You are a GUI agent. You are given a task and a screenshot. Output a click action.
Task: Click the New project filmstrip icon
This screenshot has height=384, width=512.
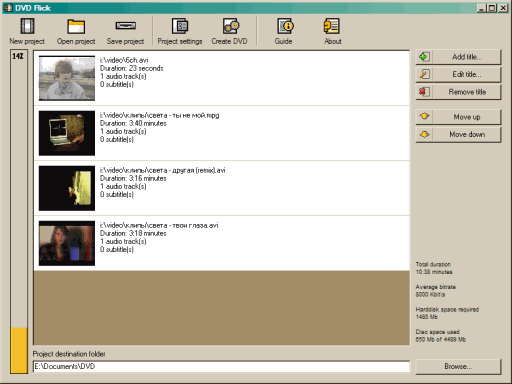click(27, 26)
